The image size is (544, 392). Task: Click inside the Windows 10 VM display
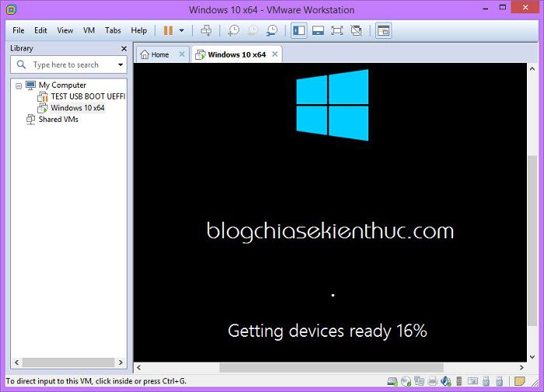330,212
